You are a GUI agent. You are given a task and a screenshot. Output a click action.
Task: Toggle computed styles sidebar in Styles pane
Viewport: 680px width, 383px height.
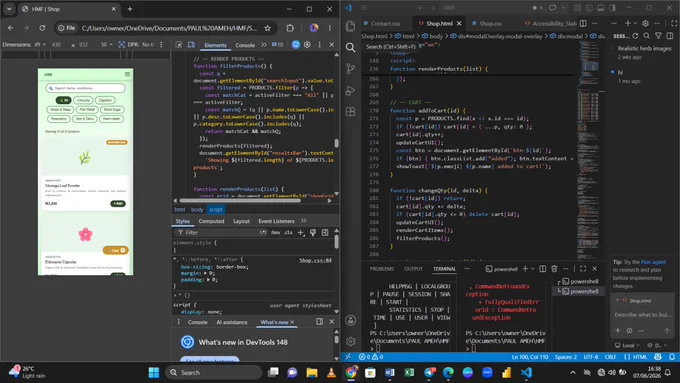click(325, 232)
